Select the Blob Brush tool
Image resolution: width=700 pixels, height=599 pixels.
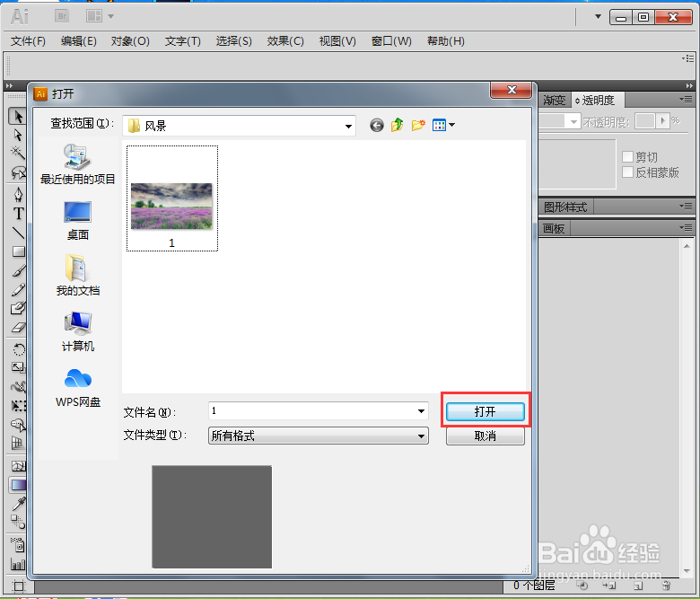18,309
